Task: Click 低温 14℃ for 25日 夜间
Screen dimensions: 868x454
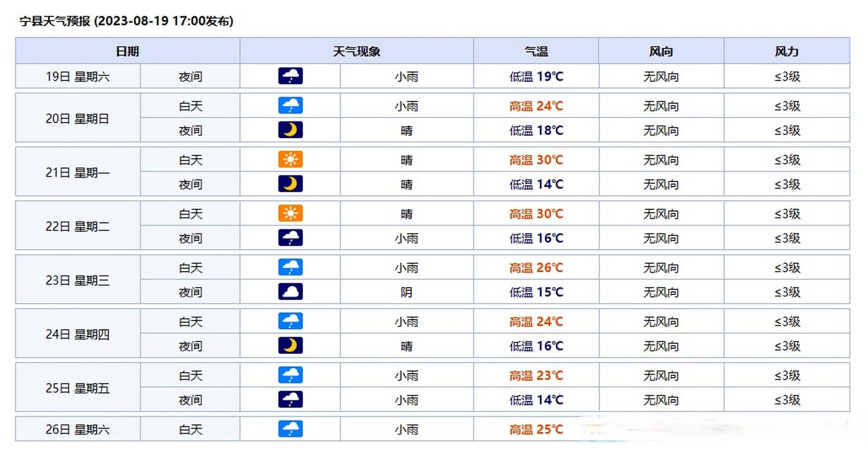Action: point(536,400)
